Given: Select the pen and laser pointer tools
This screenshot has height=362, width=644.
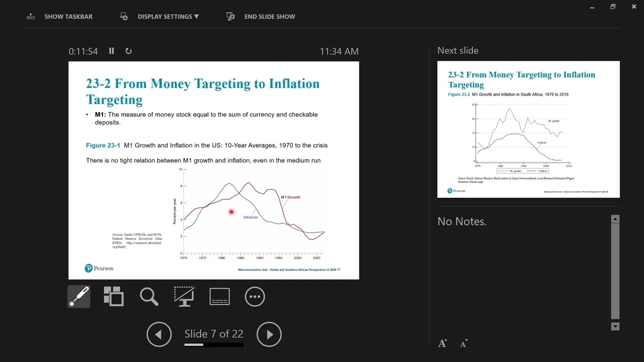Looking at the screenshot, I should (x=79, y=297).
